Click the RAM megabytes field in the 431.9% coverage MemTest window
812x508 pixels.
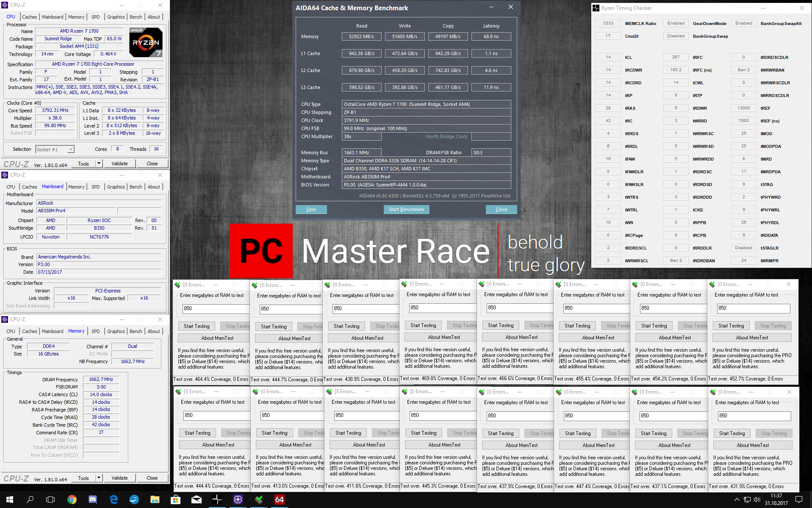754,416
